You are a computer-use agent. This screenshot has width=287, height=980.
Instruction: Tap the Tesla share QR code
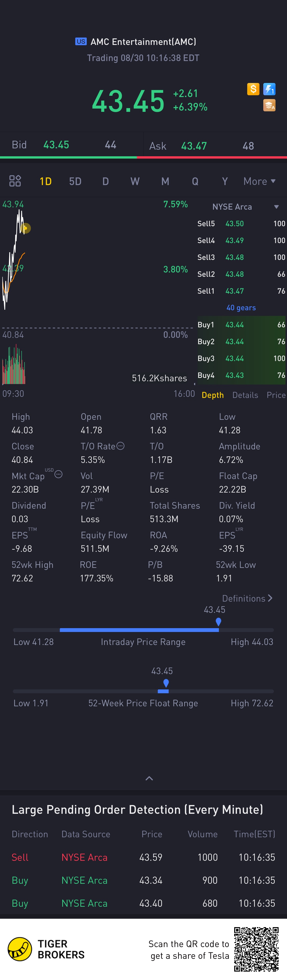pos(257,949)
